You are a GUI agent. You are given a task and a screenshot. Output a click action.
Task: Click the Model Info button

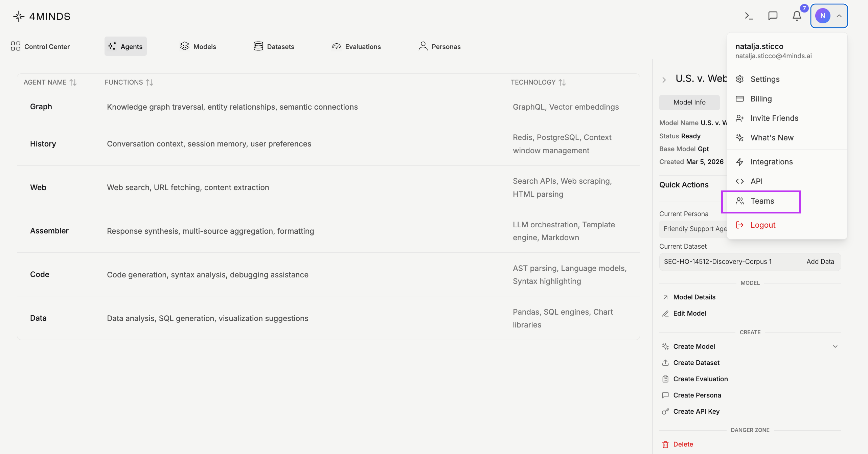[689, 102]
